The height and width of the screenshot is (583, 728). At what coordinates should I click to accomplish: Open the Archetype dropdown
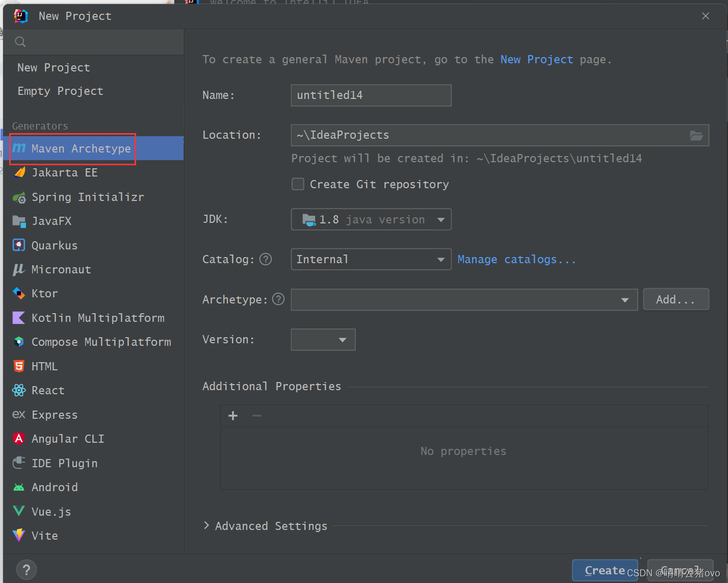pyautogui.click(x=464, y=299)
